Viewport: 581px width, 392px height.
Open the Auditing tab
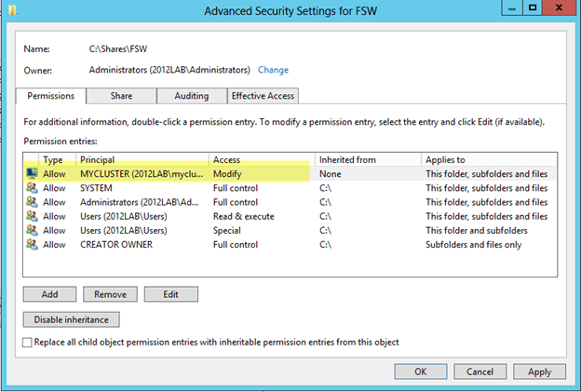(192, 96)
